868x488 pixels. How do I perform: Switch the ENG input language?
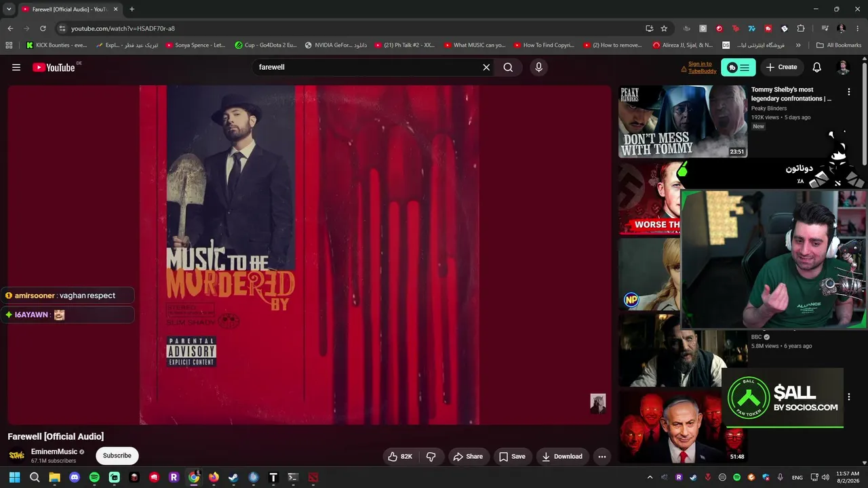click(797, 477)
